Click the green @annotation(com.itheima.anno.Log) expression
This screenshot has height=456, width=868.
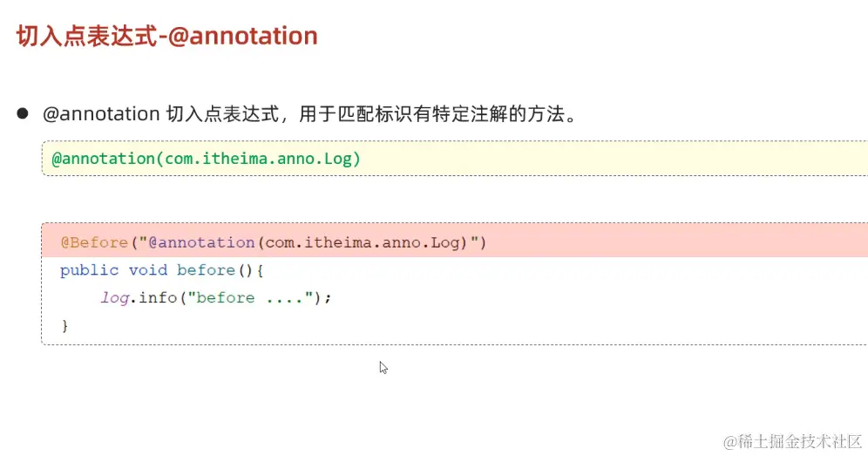pyautogui.click(x=206, y=159)
